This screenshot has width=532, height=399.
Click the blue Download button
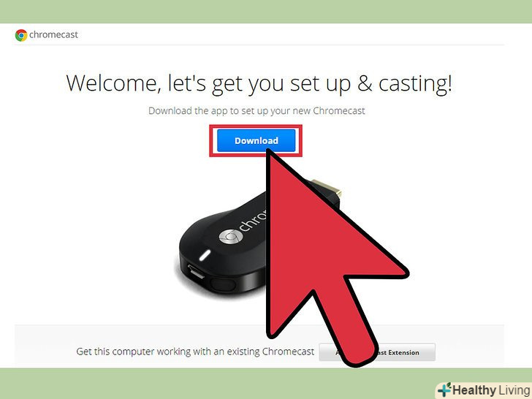point(256,140)
